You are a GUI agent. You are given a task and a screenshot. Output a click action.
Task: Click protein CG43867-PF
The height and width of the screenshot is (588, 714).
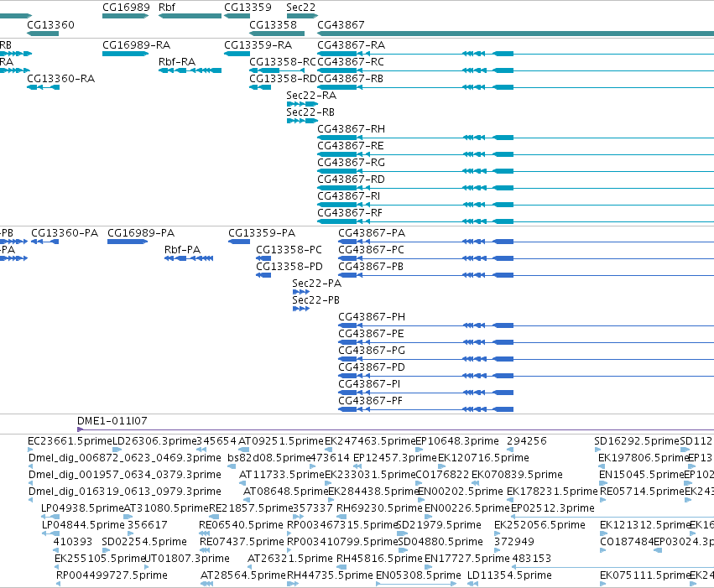point(370,401)
